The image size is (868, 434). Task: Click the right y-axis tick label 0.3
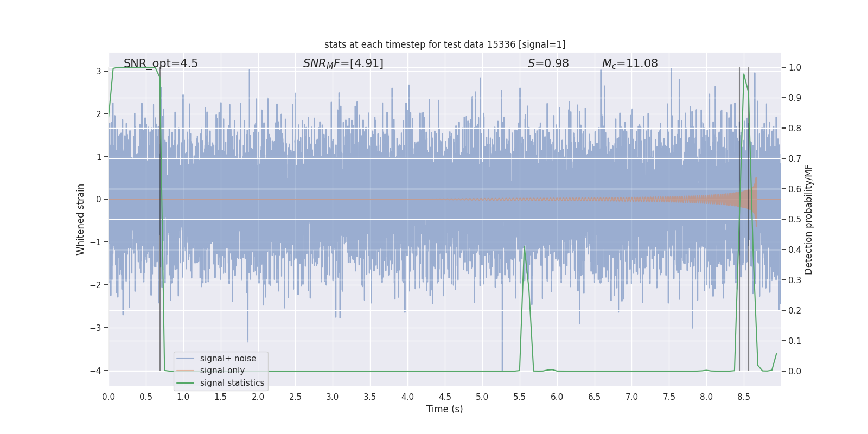795,280
